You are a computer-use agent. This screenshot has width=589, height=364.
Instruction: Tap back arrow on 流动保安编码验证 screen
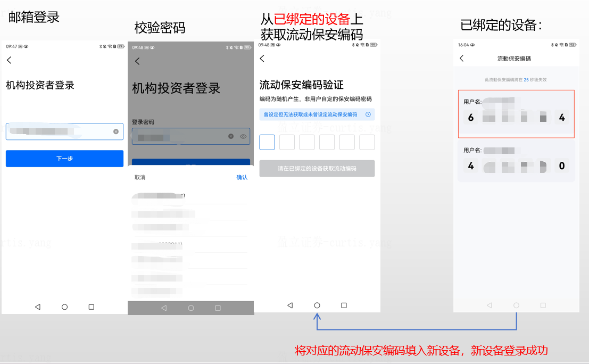click(x=262, y=59)
